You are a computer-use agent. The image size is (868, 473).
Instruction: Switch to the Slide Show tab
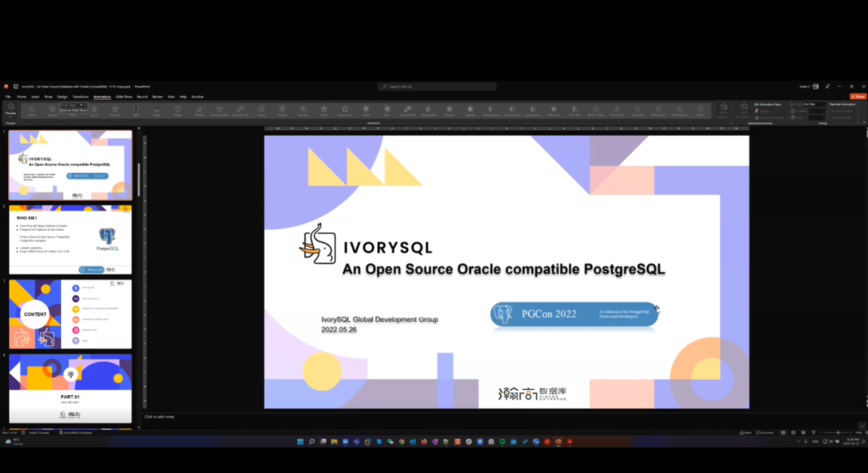(x=124, y=97)
